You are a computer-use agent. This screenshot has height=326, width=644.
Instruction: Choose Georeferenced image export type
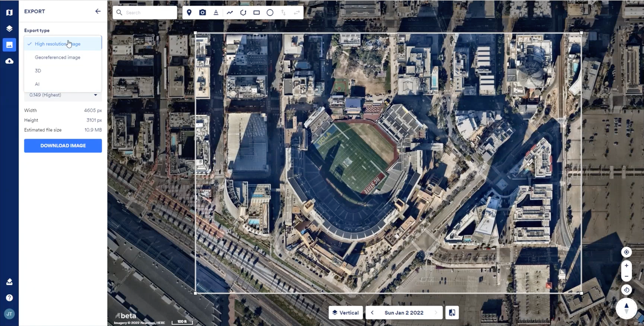pos(58,57)
